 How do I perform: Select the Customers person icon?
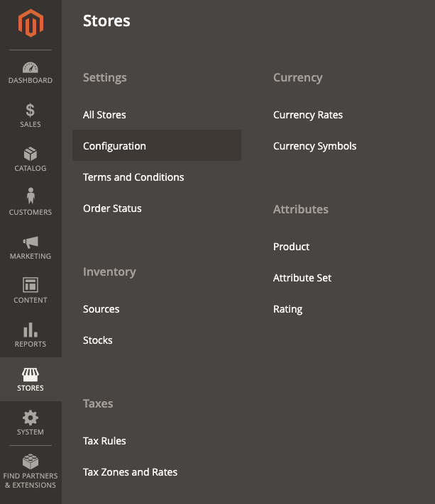pyautogui.click(x=31, y=196)
